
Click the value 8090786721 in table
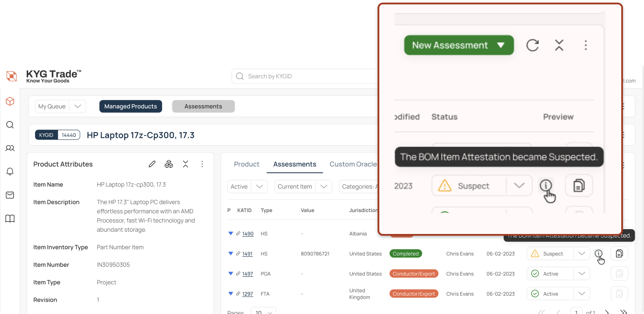[315, 254]
